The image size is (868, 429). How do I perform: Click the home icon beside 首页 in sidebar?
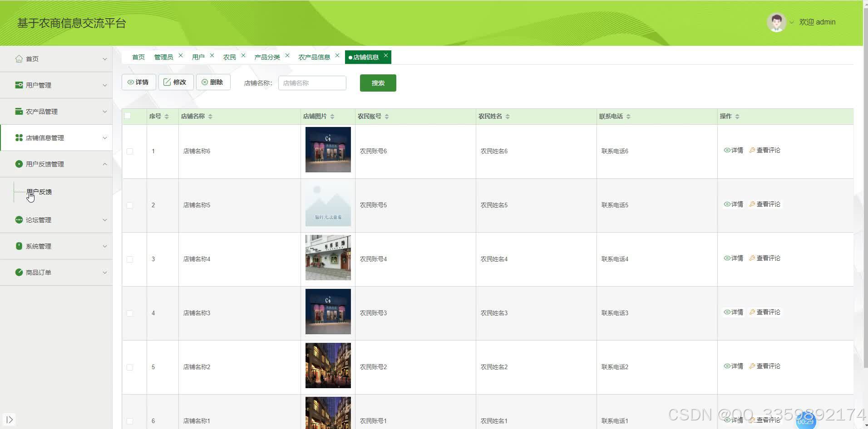click(x=19, y=58)
